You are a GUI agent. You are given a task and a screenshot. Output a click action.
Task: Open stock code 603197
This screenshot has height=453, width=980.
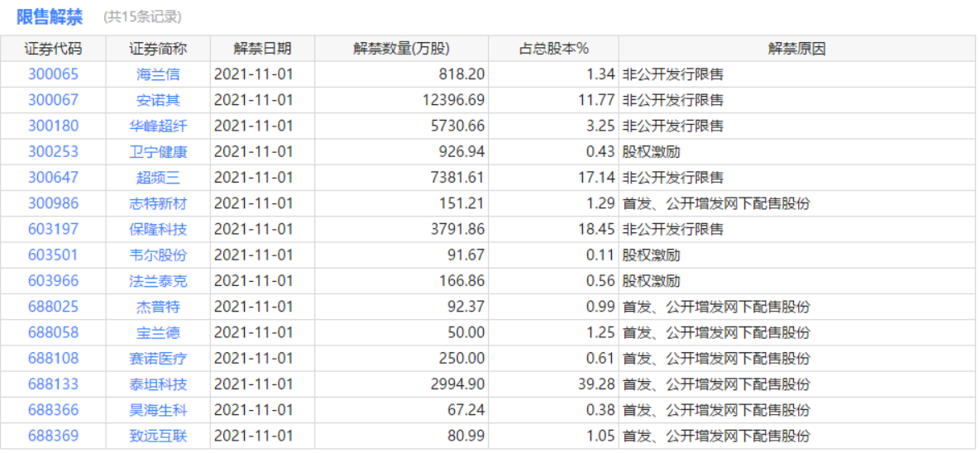click(x=53, y=229)
